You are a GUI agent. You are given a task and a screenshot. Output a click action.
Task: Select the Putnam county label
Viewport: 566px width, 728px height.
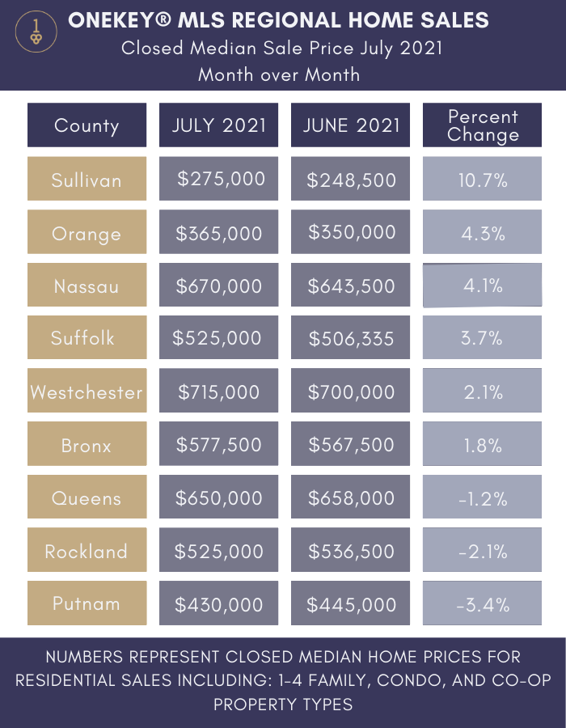point(87,603)
